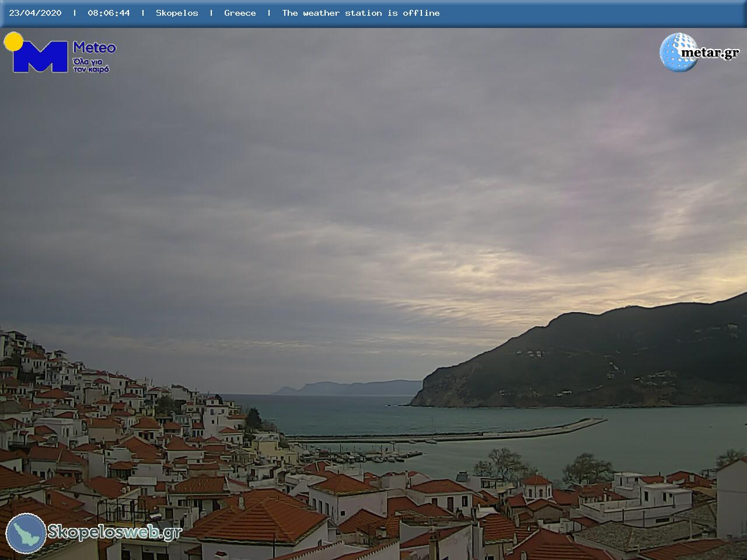747x560 pixels.
Task: Select the date text 23/04/2020
Action: 35,13
